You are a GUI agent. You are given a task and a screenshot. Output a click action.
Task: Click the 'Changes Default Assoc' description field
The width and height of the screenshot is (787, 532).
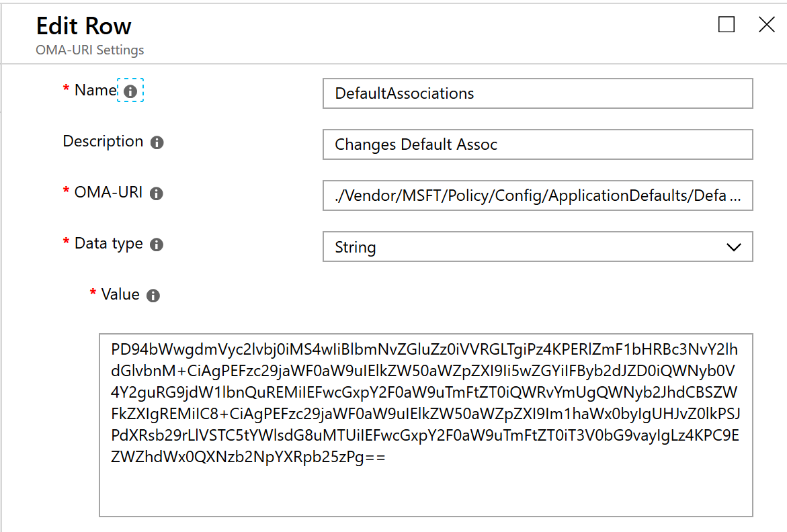click(537, 144)
